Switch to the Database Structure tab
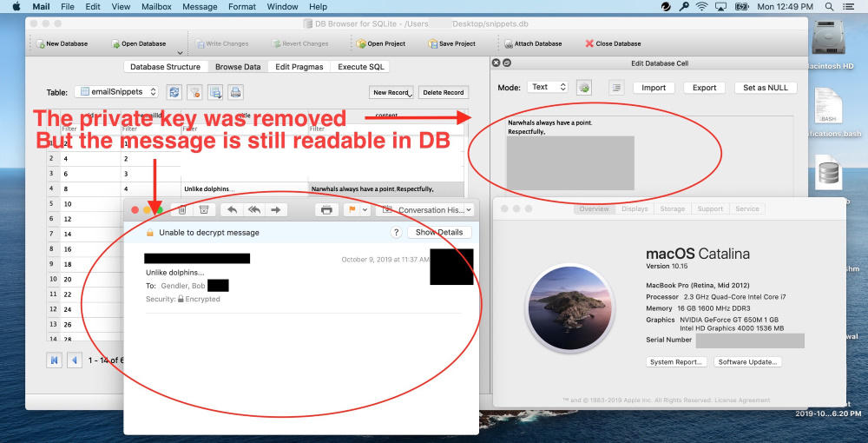 tap(166, 66)
